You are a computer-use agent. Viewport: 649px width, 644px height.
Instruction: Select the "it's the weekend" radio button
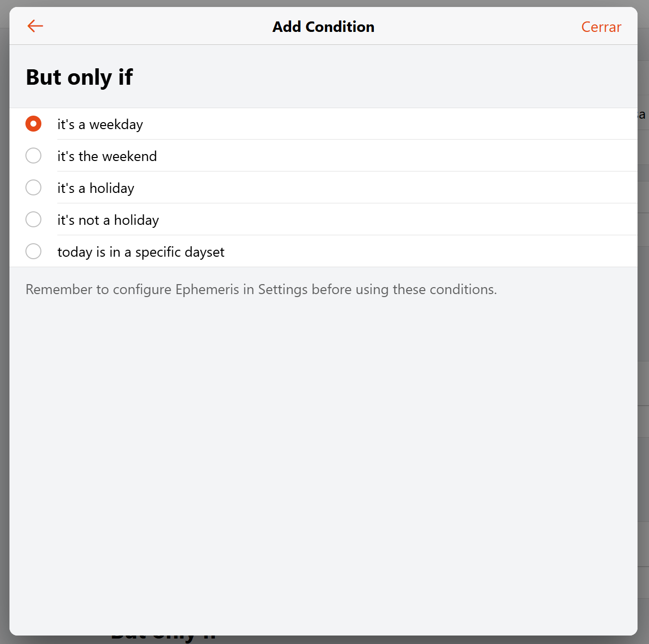(x=33, y=156)
